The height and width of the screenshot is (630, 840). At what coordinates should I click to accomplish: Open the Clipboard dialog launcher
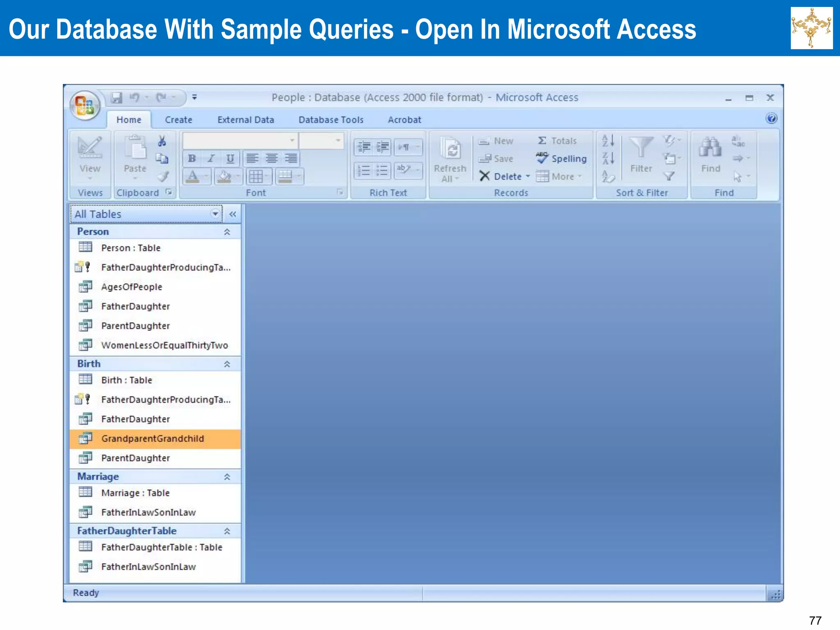pyautogui.click(x=169, y=192)
